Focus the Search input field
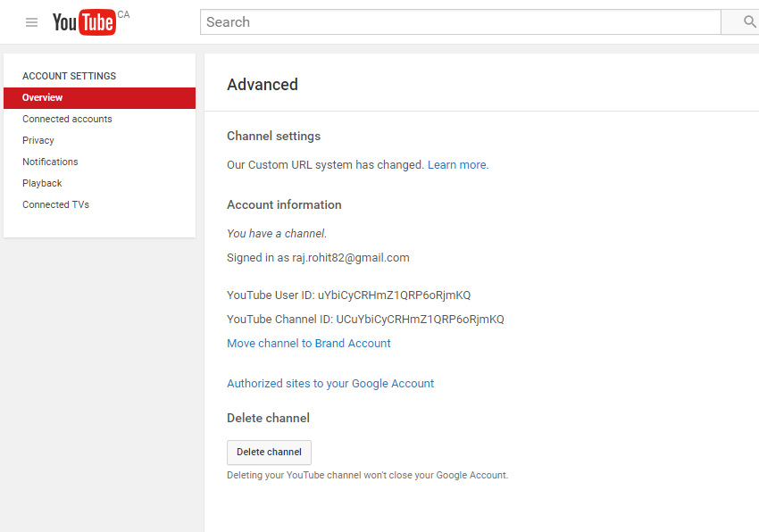759x532 pixels. [461, 21]
